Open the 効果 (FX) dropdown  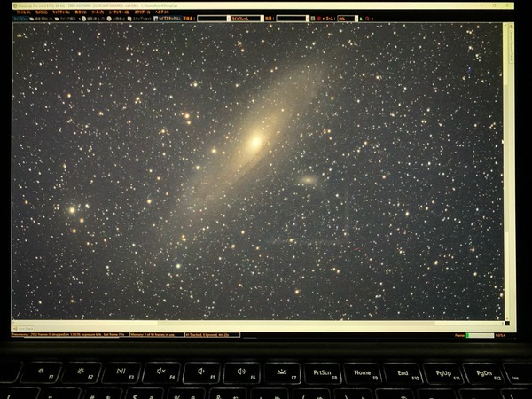[x=293, y=19]
